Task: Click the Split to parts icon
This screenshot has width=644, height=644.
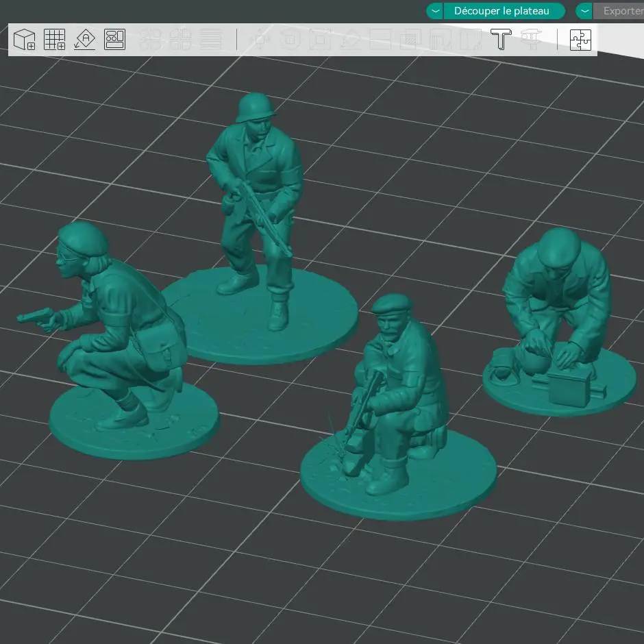Action: [180, 40]
